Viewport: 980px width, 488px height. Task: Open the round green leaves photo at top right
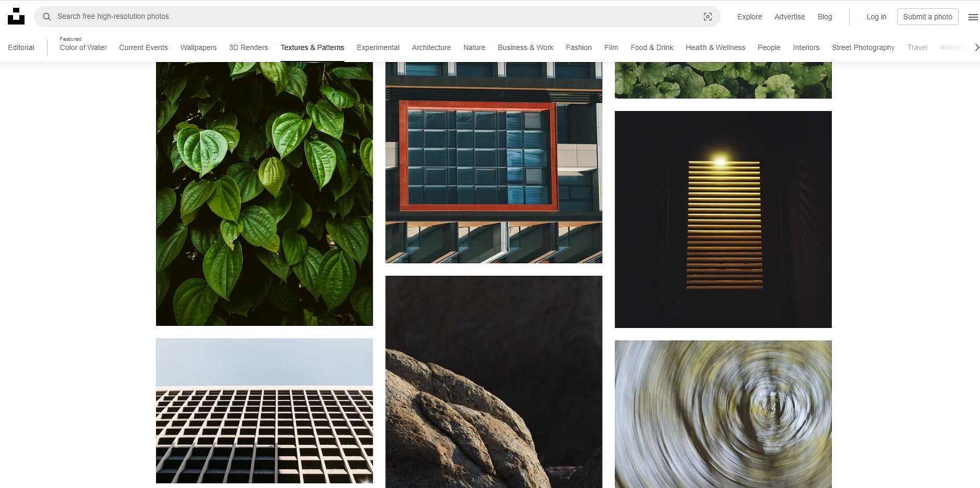pyautogui.click(x=723, y=80)
